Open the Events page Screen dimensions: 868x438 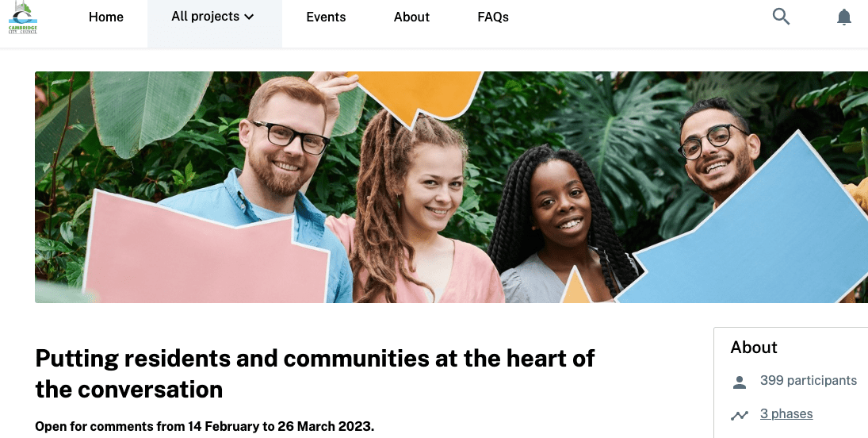326,17
